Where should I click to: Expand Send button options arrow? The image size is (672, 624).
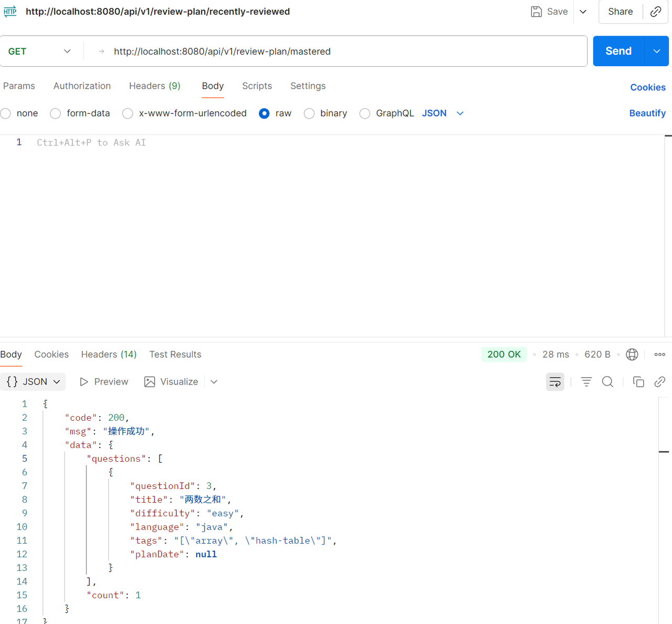657,51
